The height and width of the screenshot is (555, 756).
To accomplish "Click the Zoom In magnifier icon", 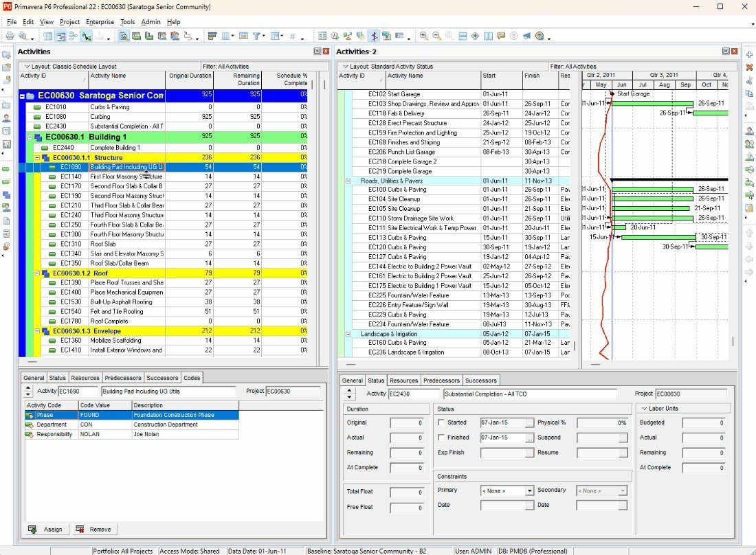I will (424, 36).
